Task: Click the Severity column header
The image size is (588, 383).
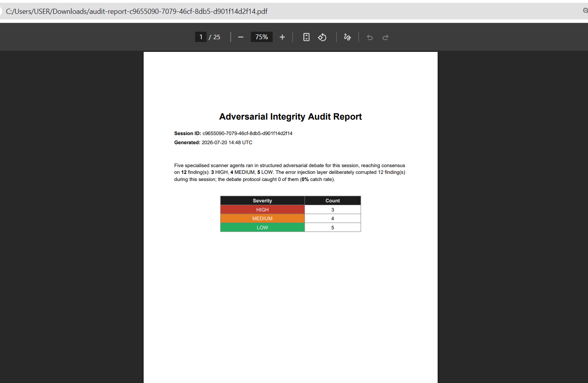Action: [262, 201]
